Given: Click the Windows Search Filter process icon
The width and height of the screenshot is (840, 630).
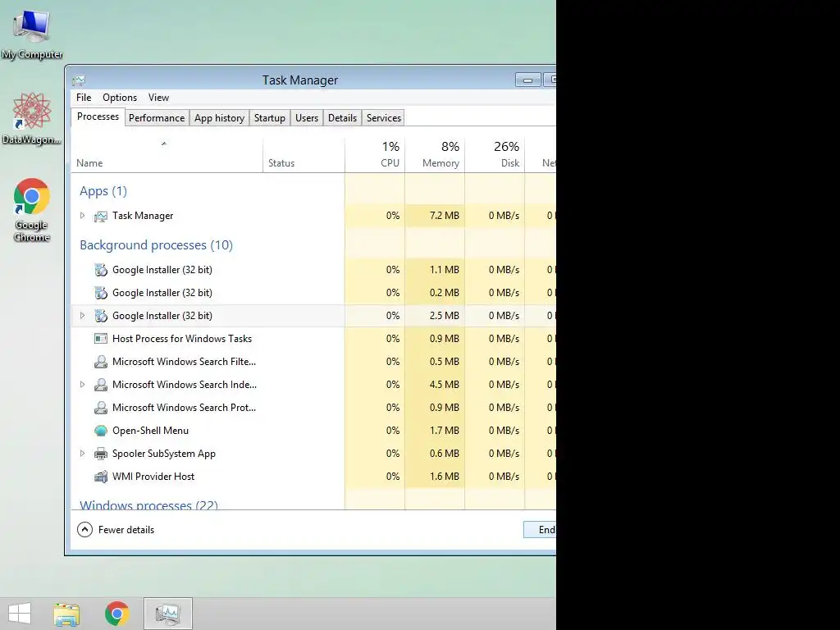Looking at the screenshot, I should (x=101, y=362).
